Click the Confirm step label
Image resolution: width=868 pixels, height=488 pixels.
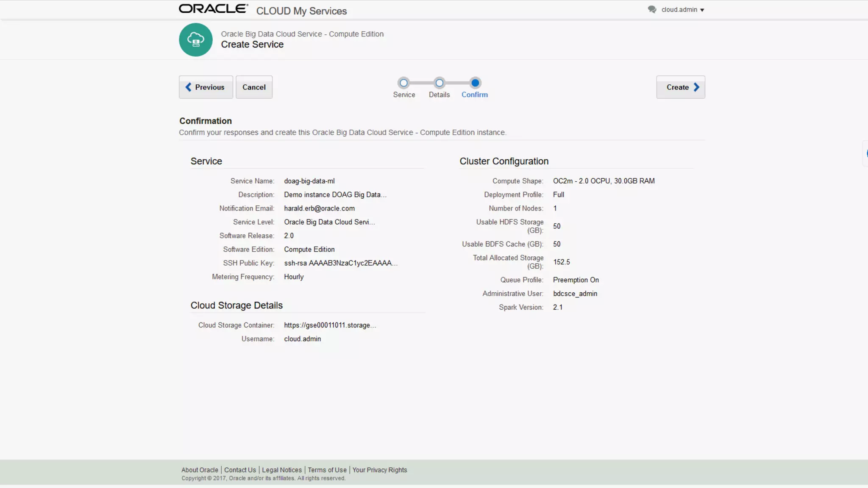click(x=475, y=95)
